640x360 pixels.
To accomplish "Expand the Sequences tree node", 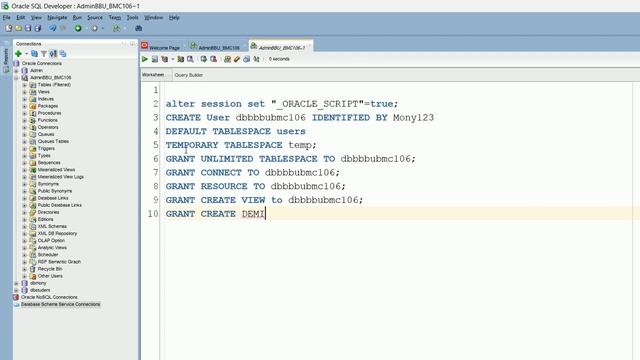I will pyautogui.click(x=24, y=162).
